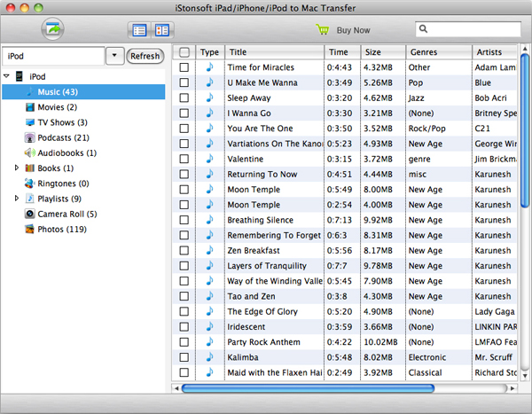The height and width of the screenshot is (414, 532).
Task: Check the box for The Edge Of Glory
Action: coord(184,311)
